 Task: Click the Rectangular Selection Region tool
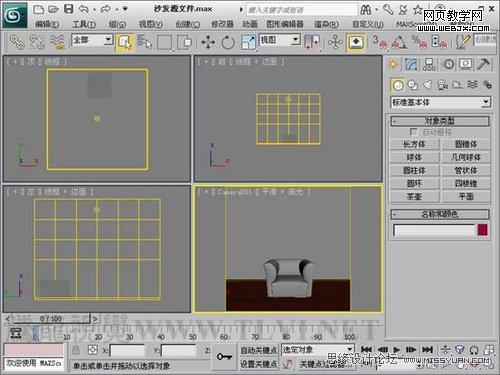[164, 42]
